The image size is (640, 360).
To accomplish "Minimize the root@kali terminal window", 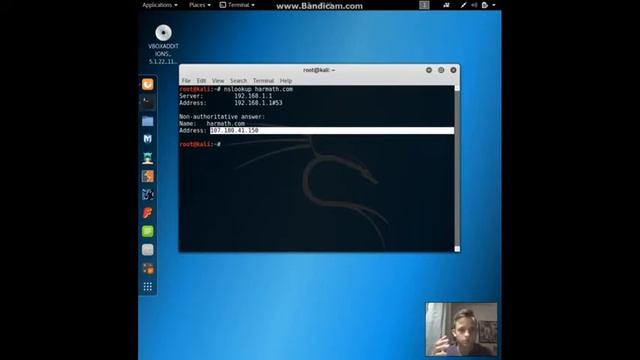I will click(429, 70).
